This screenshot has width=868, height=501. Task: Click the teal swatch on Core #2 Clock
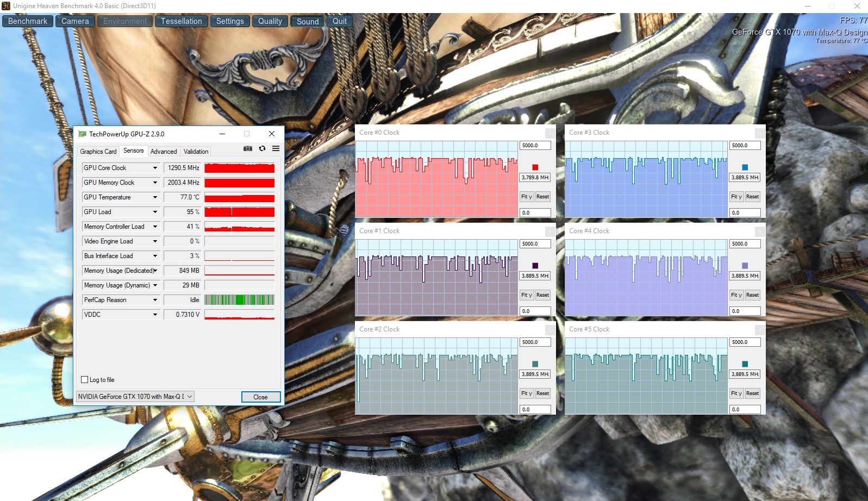coord(535,364)
